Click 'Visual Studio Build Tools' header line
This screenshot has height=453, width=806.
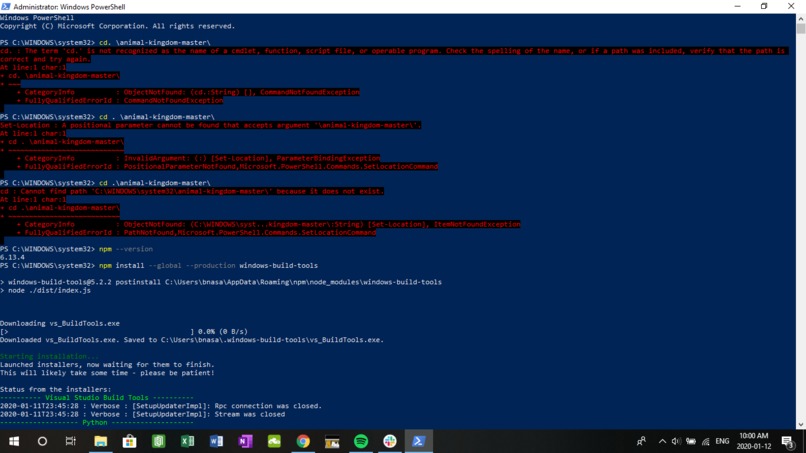click(97, 397)
